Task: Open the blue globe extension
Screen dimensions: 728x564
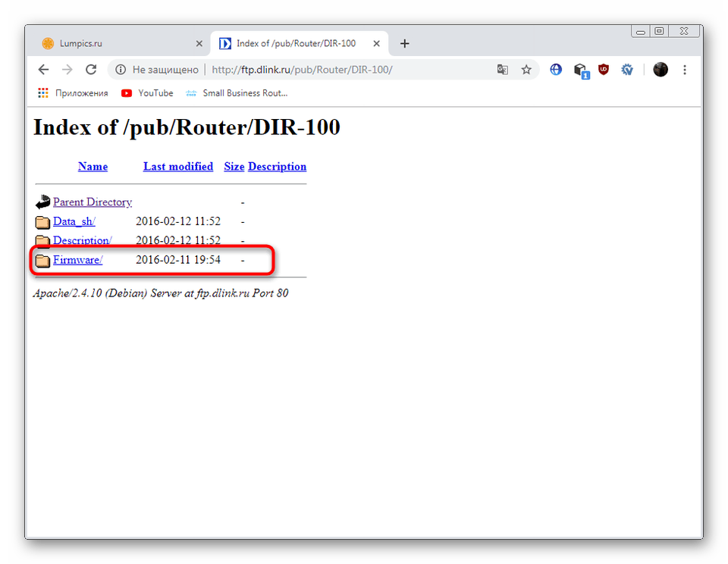Action: tap(556, 70)
